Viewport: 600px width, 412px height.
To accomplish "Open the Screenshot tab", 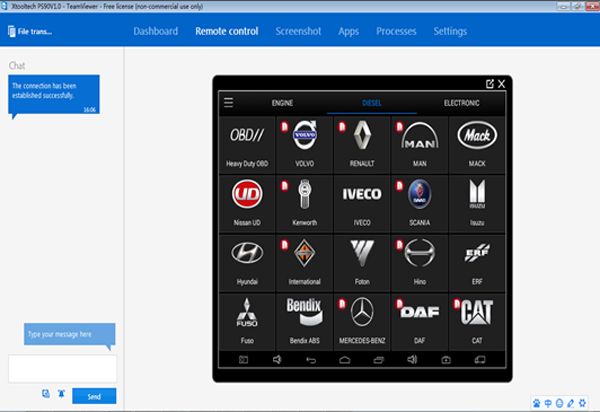I will [298, 31].
